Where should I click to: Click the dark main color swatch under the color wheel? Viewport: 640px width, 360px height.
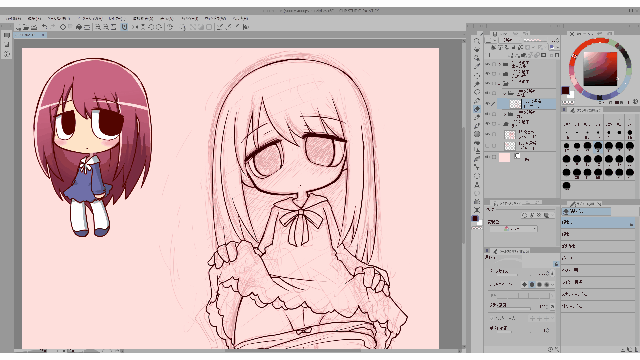[565, 90]
